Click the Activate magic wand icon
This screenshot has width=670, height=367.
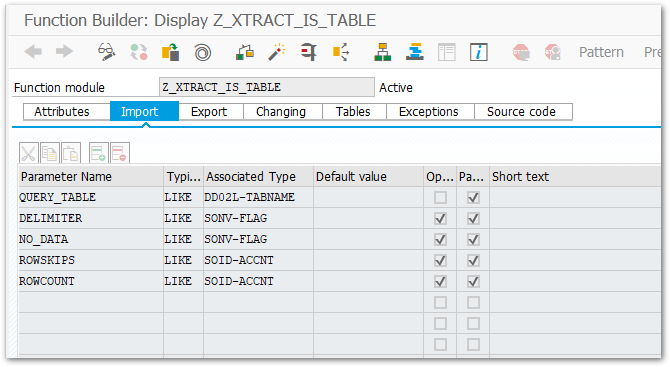point(277,52)
